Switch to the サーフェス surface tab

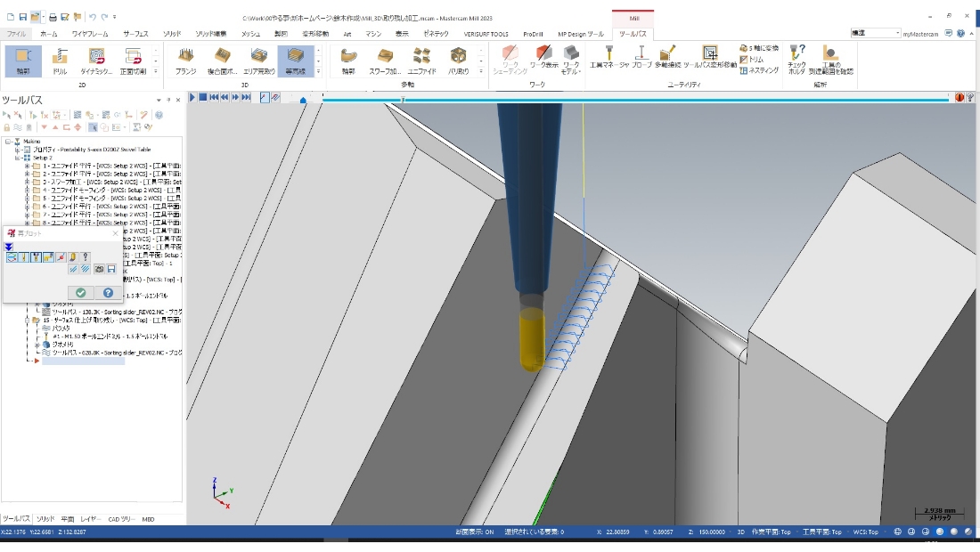click(x=135, y=34)
